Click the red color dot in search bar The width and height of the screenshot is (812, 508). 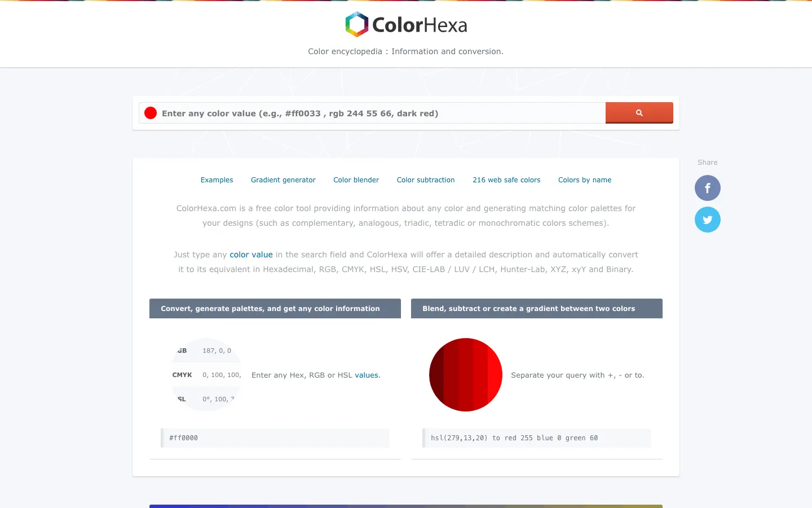[x=151, y=113]
